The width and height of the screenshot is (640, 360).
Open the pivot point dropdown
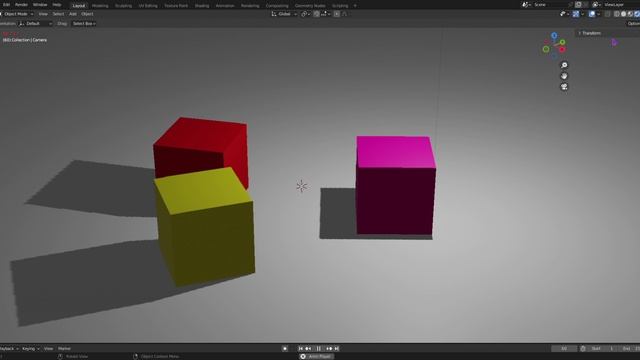pos(306,14)
